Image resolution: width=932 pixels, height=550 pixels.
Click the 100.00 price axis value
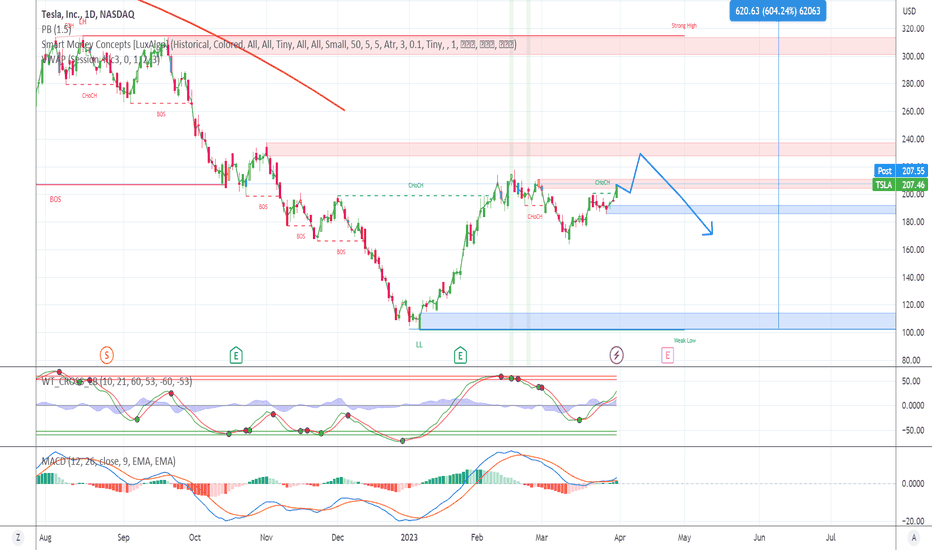(913, 332)
